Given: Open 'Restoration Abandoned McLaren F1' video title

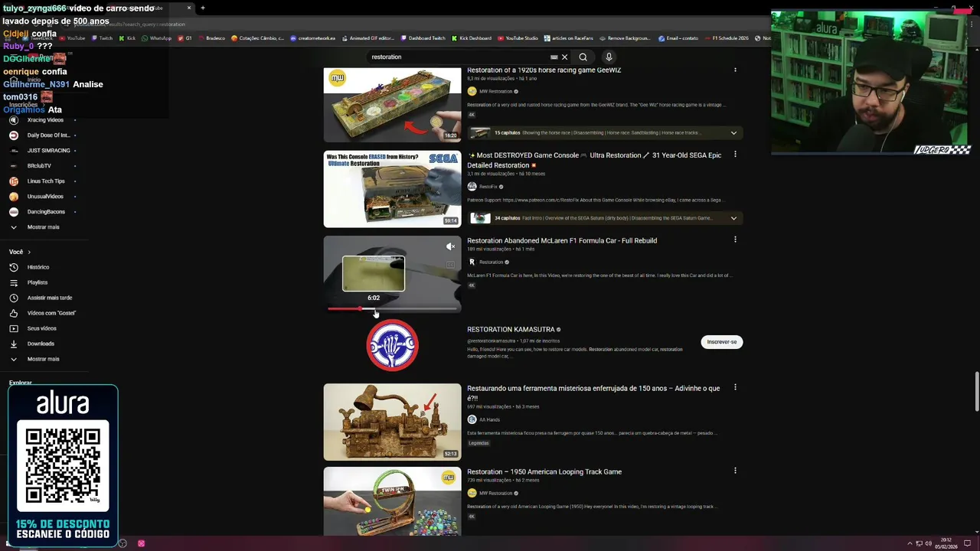Looking at the screenshot, I should (x=562, y=240).
